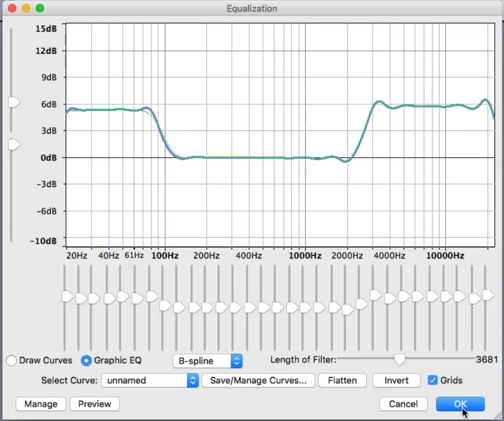Click the 400Hz graphic EQ band slider thumb
The width and height of the screenshot is (504, 421).
[250, 308]
